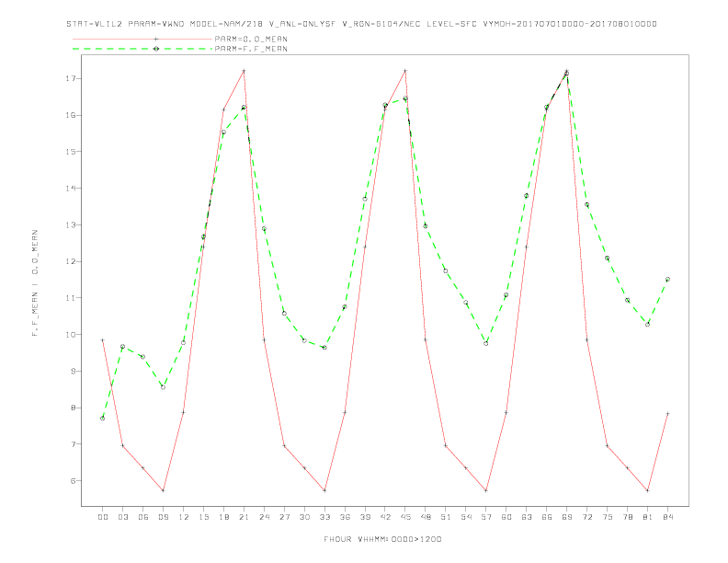
Task: Click y-axis tick label 7
Action: (73, 444)
